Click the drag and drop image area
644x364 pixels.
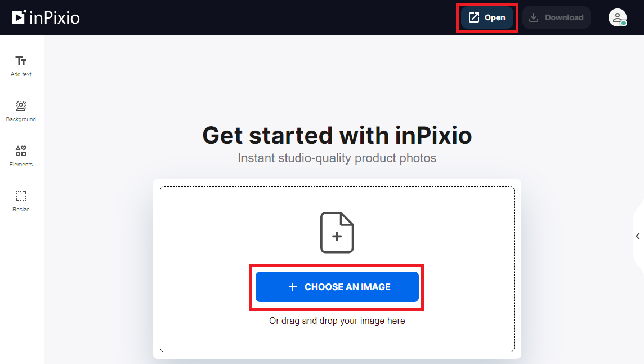[337, 321]
